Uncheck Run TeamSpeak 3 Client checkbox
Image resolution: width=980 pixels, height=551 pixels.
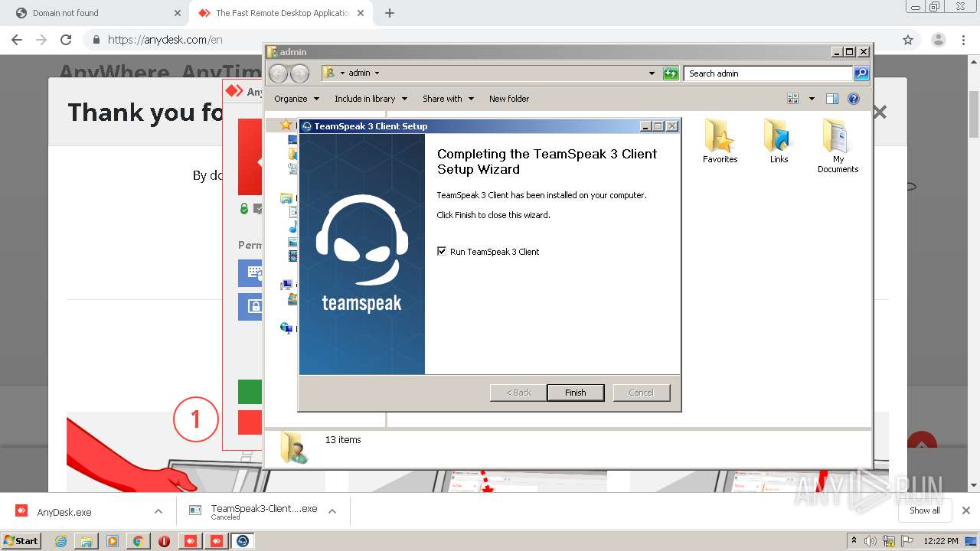[x=442, y=251]
